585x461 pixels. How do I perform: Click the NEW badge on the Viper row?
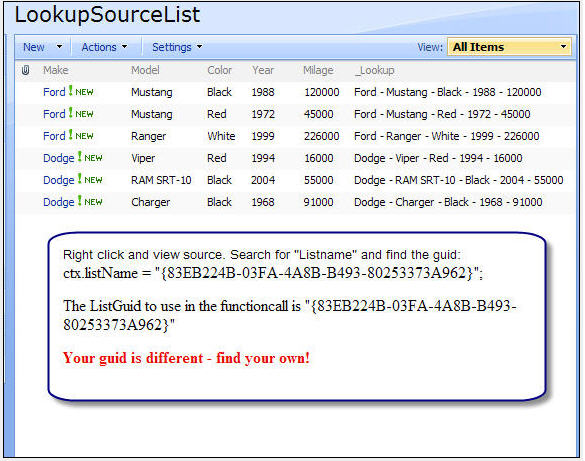pos(90,158)
